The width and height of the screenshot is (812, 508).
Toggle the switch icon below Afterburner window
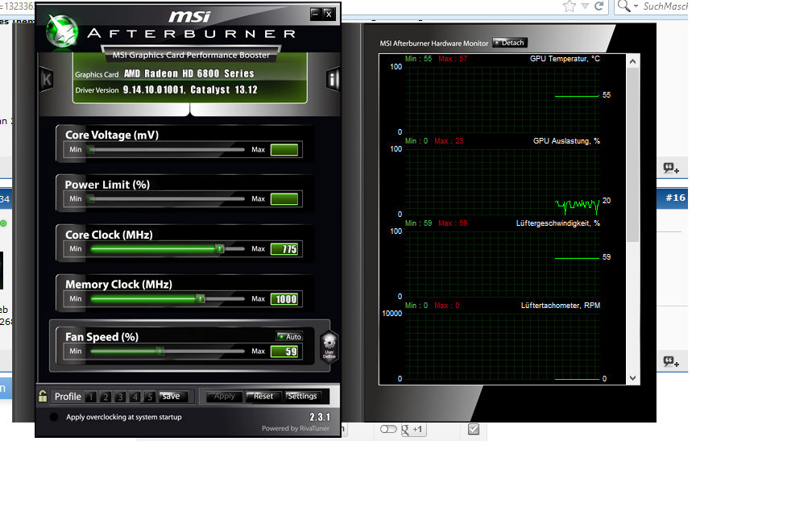(388, 429)
